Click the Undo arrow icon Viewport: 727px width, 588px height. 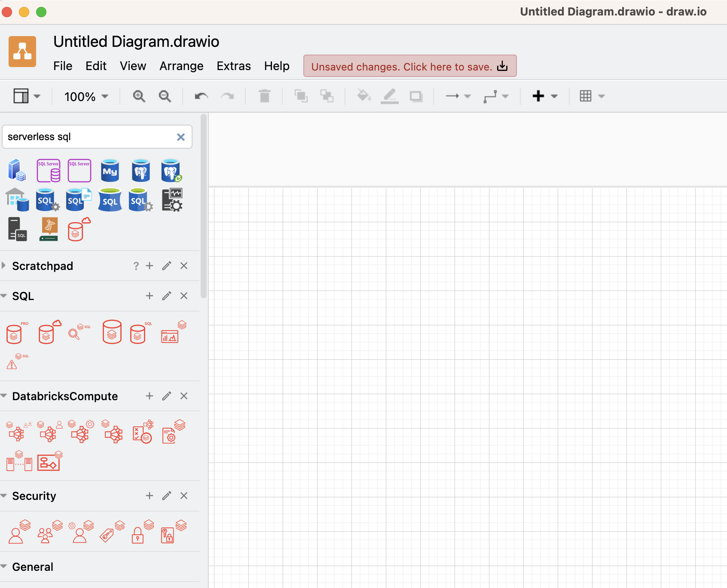point(201,96)
